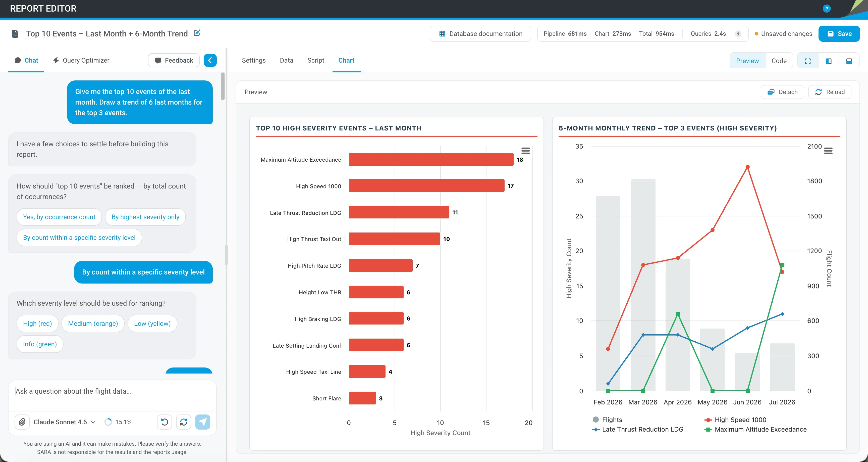This screenshot has width=868, height=462.
Task: Click the Maximum Altitude Exceedance bar
Action: click(x=431, y=160)
